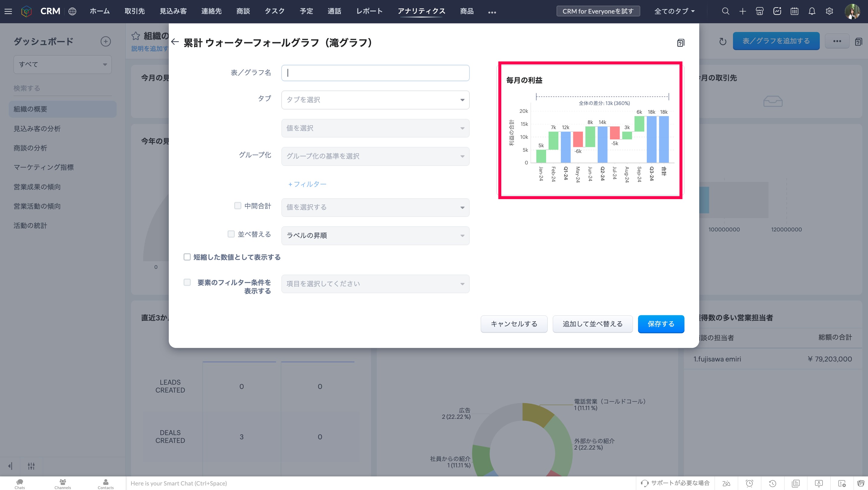This screenshot has width=868, height=490.
Task: Toggle the 並べ替える checkbox
Action: pyautogui.click(x=231, y=234)
